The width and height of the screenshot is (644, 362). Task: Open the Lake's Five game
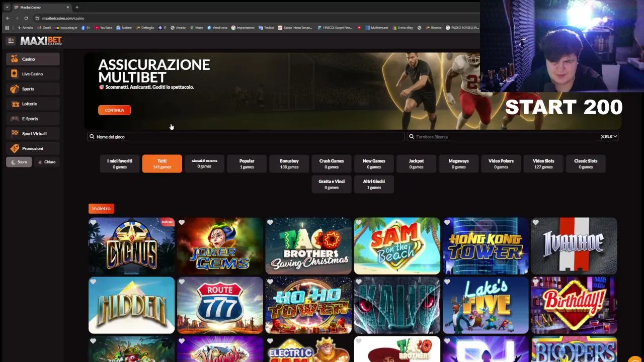point(486,305)
